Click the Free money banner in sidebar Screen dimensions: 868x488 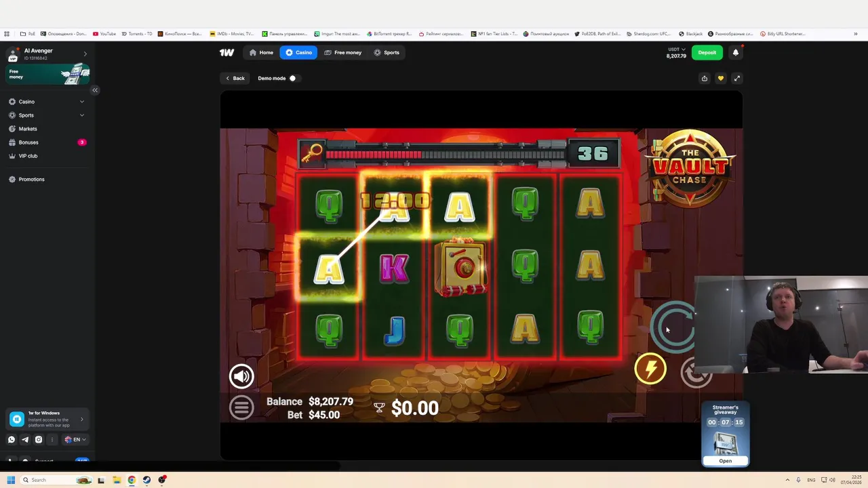pos(47,74)
